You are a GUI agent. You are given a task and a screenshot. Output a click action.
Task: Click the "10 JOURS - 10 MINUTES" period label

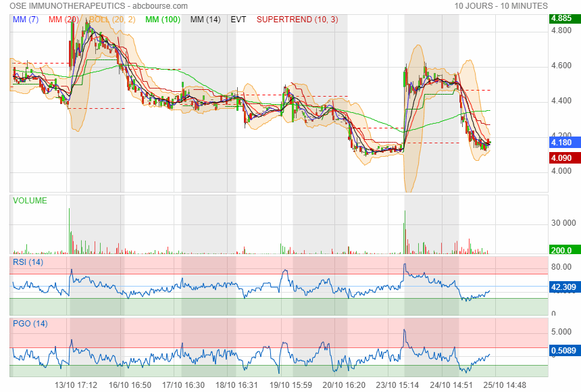(501, 6)
